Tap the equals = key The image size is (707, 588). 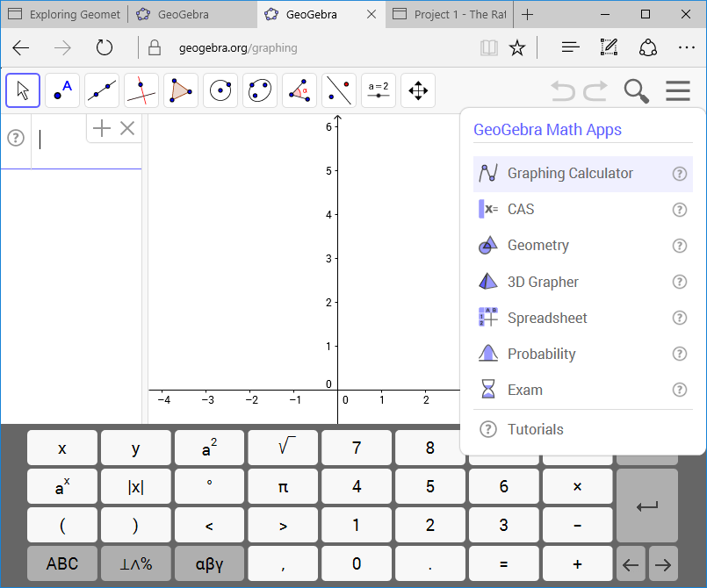(503, 563)
